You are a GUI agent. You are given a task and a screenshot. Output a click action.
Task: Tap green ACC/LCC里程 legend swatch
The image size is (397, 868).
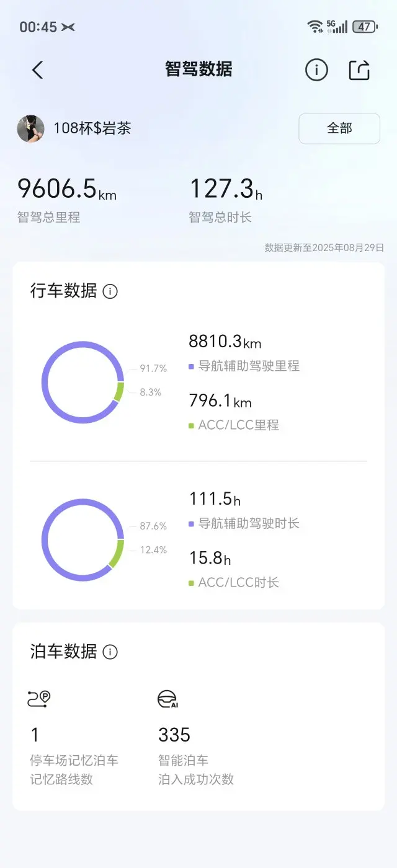click(x=192, y=425)
